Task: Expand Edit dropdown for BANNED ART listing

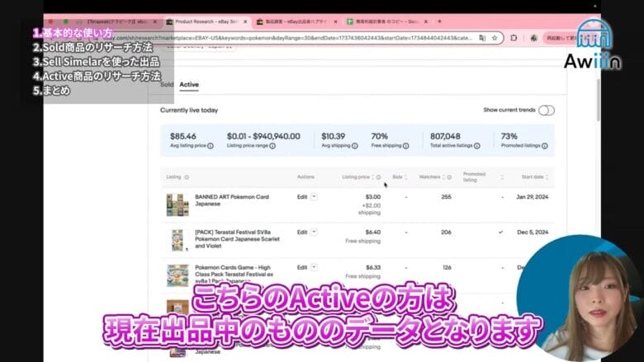Action: pyautogui.click(x=315, y=198)
